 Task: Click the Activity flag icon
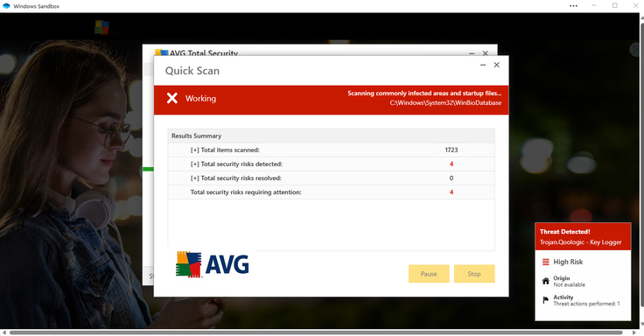[545, 300]
